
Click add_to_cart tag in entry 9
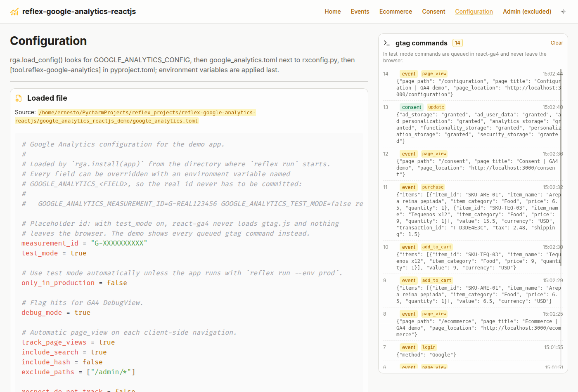(x=437, y=281)
